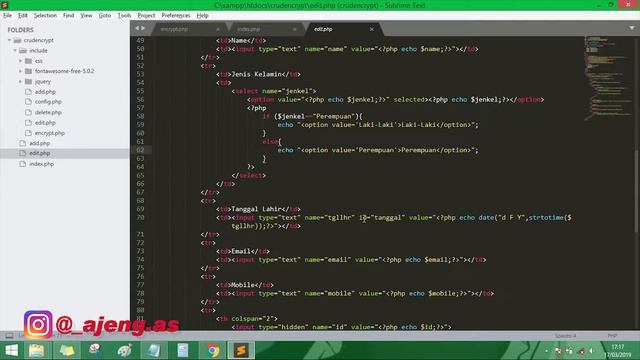Open the Preferences menu
Image resolution: width=640 pixels, height=360 pixels.
[176, 16]
